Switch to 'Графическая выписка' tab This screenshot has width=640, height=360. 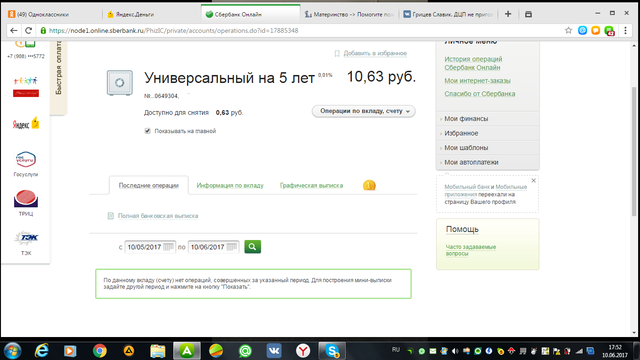tap(311, 185)
